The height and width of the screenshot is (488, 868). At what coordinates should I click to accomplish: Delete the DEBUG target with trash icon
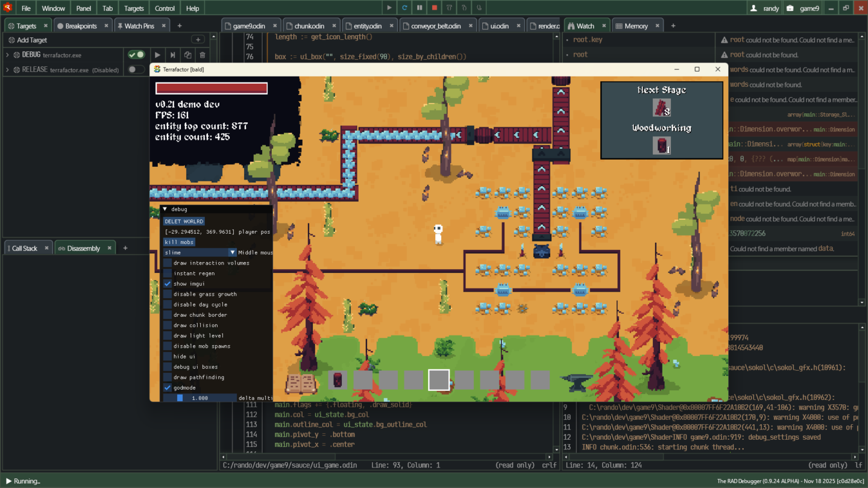tap(203, 55)
